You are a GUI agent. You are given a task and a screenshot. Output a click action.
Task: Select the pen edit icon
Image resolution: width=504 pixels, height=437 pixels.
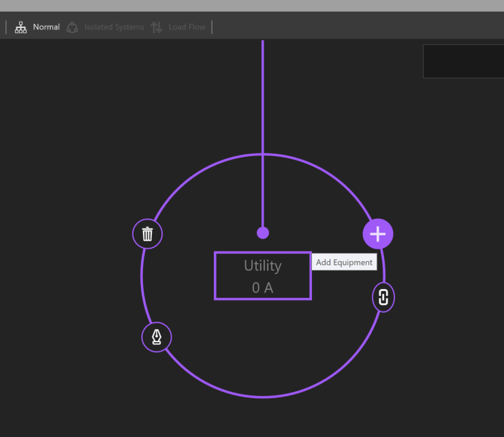[157, 337]
